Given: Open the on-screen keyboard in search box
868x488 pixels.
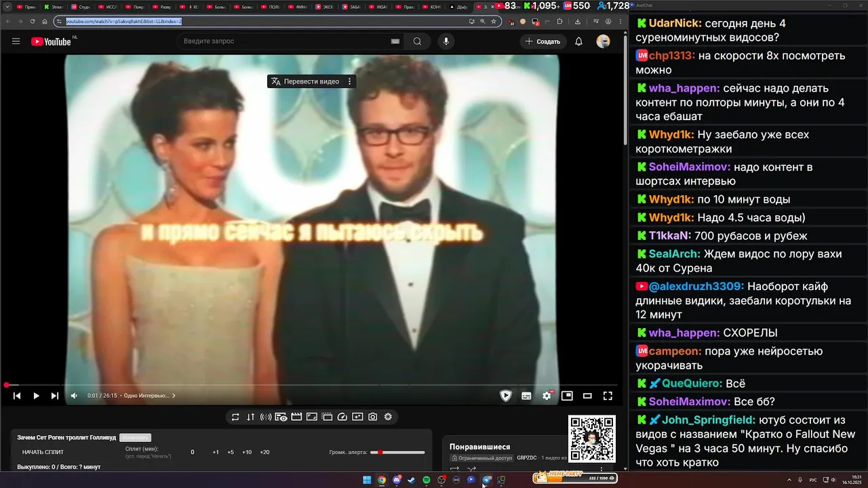Looking at the screenshot, I should (395, 41).
